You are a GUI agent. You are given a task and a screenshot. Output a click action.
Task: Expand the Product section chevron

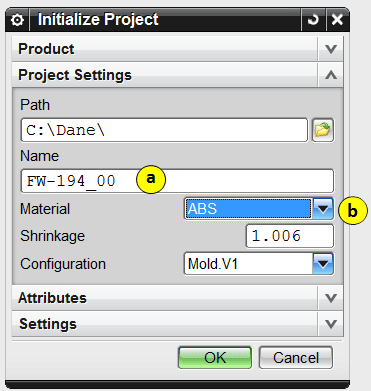(331, 49)
